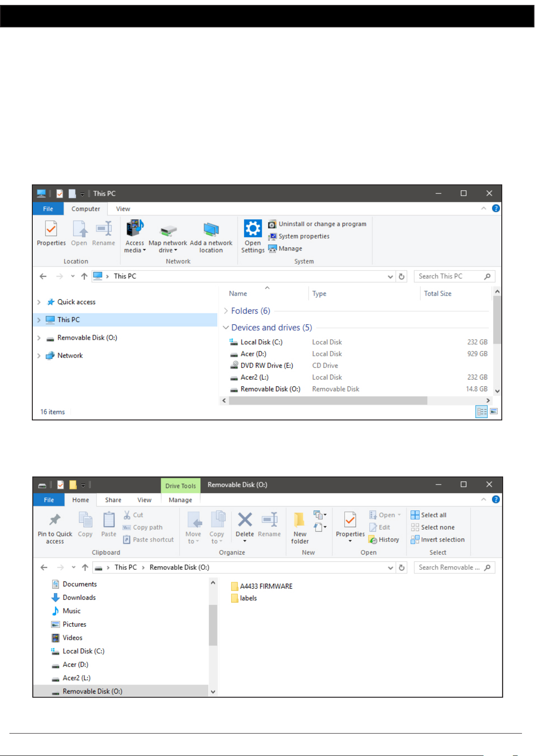Select Downloads in the navigation pane
The width and height of the screenshot is (535, 756).
74,598
